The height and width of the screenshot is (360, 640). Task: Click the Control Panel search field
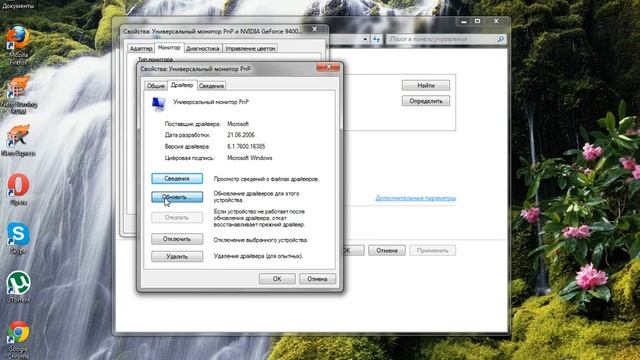[445, 39]
